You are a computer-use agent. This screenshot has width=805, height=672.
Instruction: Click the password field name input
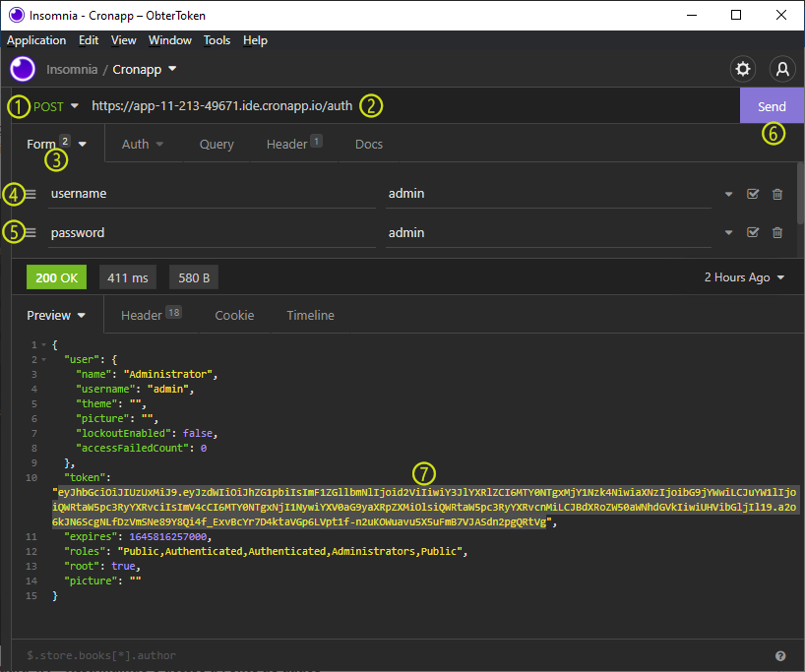point(212,233)
